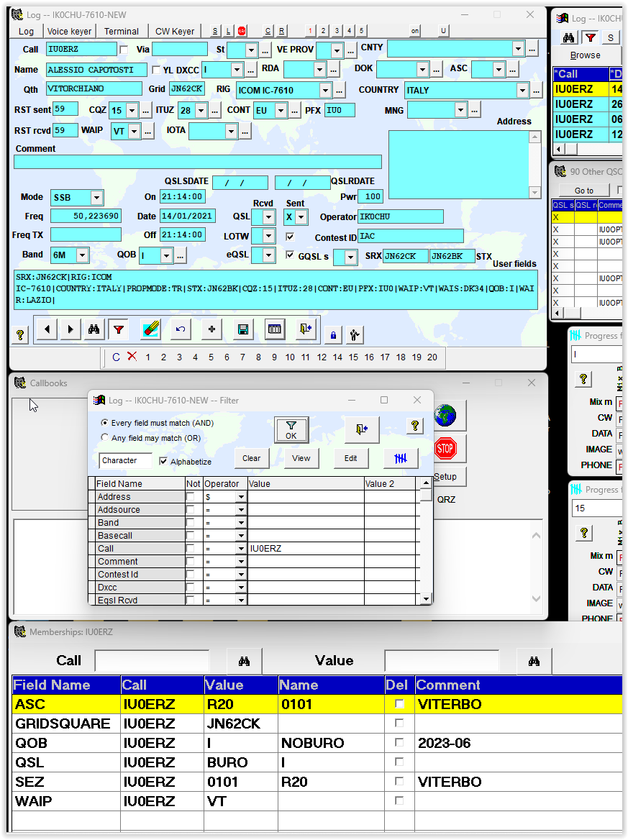The image size is (628, 840).
Task: Toggle Del checkbox for WAIP row
Action: click(x=399, y=800)
